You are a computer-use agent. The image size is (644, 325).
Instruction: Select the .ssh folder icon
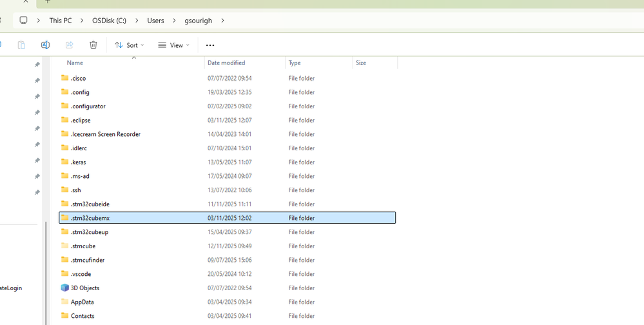(64, 190)
